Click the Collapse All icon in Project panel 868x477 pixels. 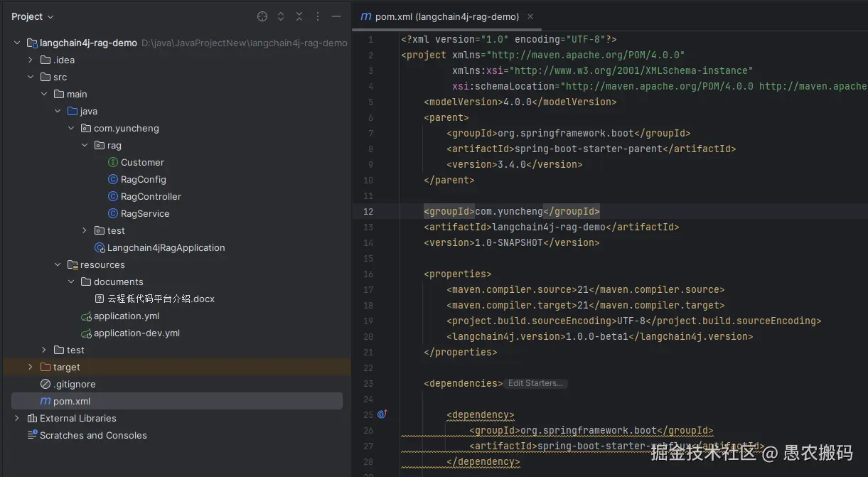click(299, 16)
